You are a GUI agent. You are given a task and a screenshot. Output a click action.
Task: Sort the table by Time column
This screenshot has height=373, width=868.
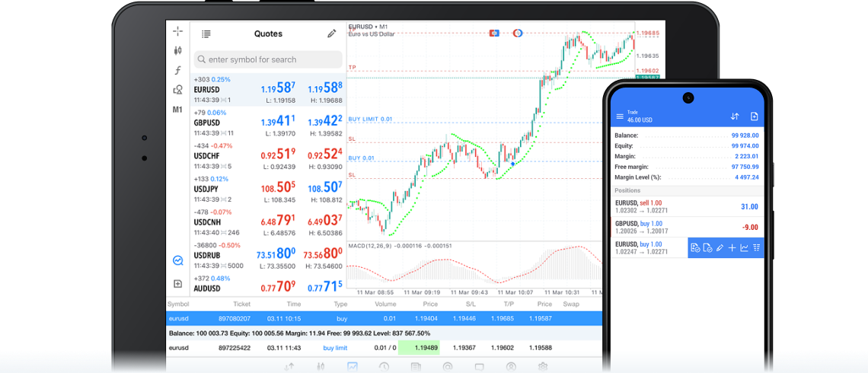click(x=293, y=304)
